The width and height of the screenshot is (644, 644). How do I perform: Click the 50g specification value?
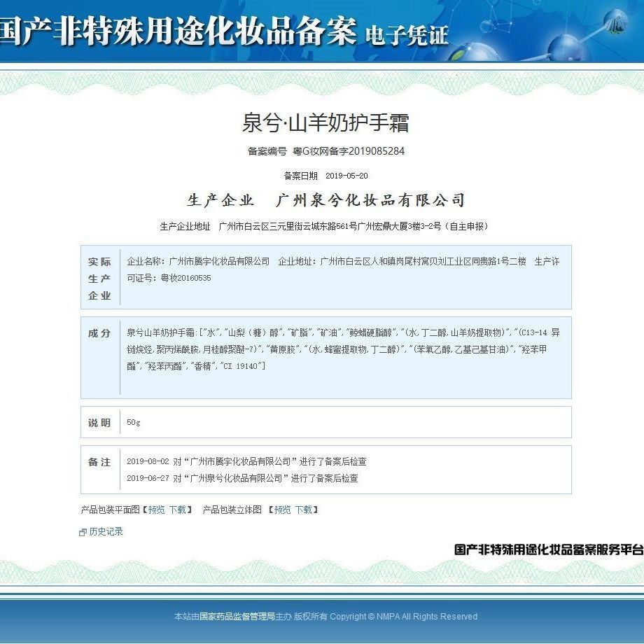pos(134,422)
